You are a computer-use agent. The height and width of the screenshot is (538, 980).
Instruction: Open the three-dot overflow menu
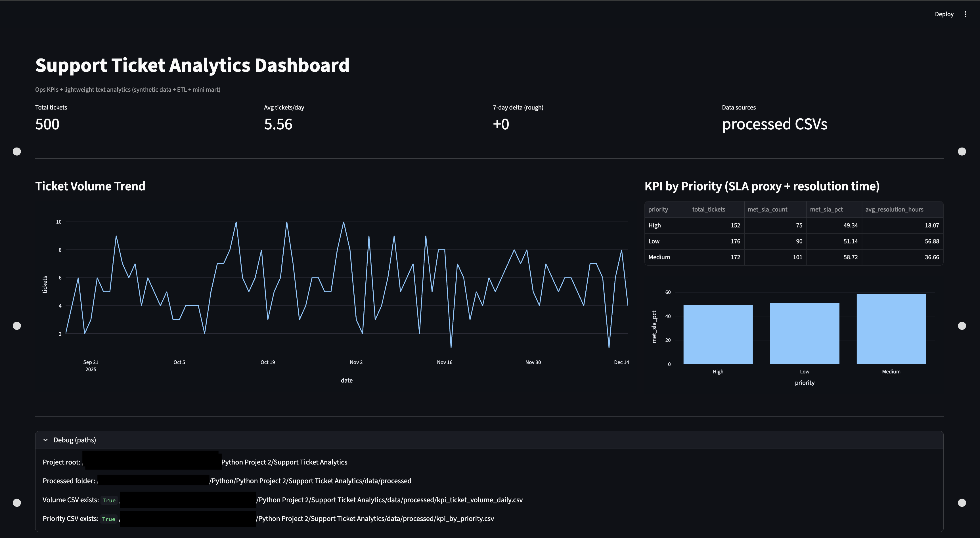966,14
